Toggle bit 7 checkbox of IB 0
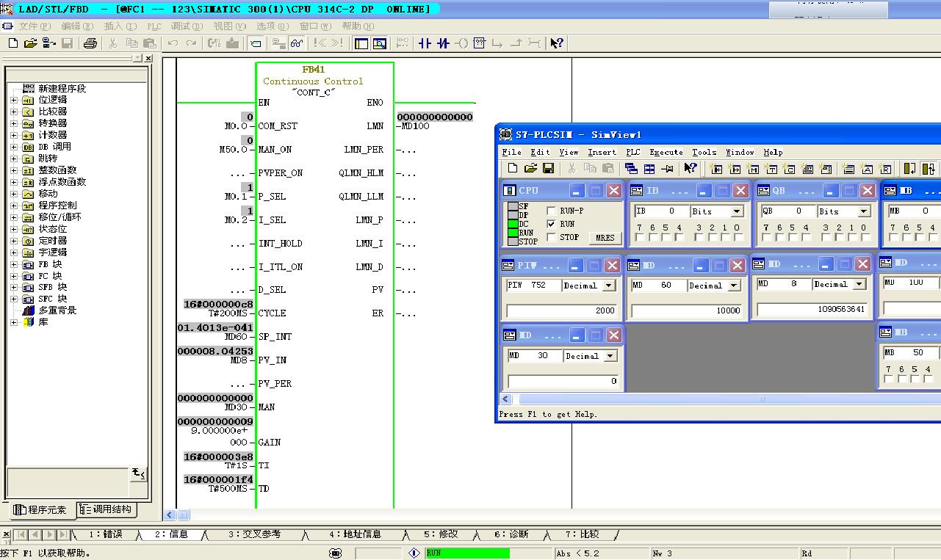The image size is (941, 560). click(x=640, y=238)
